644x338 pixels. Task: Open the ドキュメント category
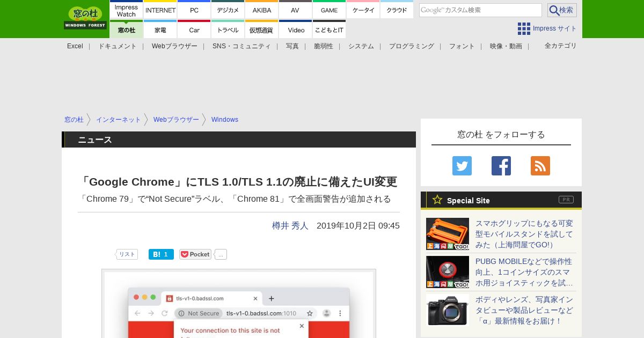pos(118,46)
